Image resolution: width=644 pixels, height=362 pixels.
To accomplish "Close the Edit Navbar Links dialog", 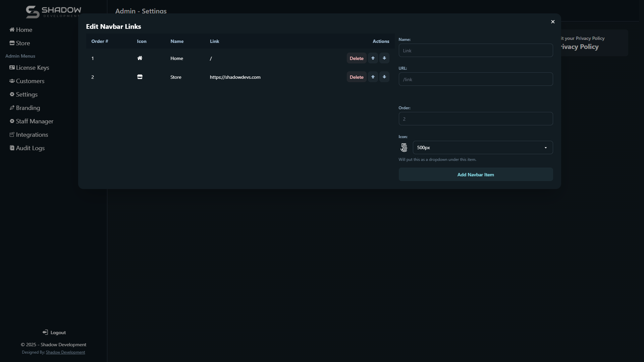I will 553,22.
